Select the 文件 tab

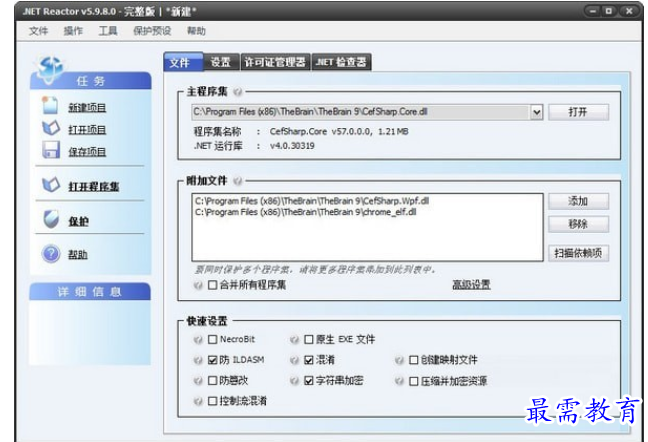tap(183, 62)
